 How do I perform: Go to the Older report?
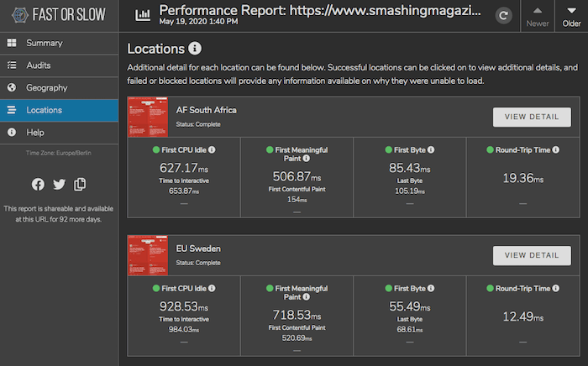(570, 15)
